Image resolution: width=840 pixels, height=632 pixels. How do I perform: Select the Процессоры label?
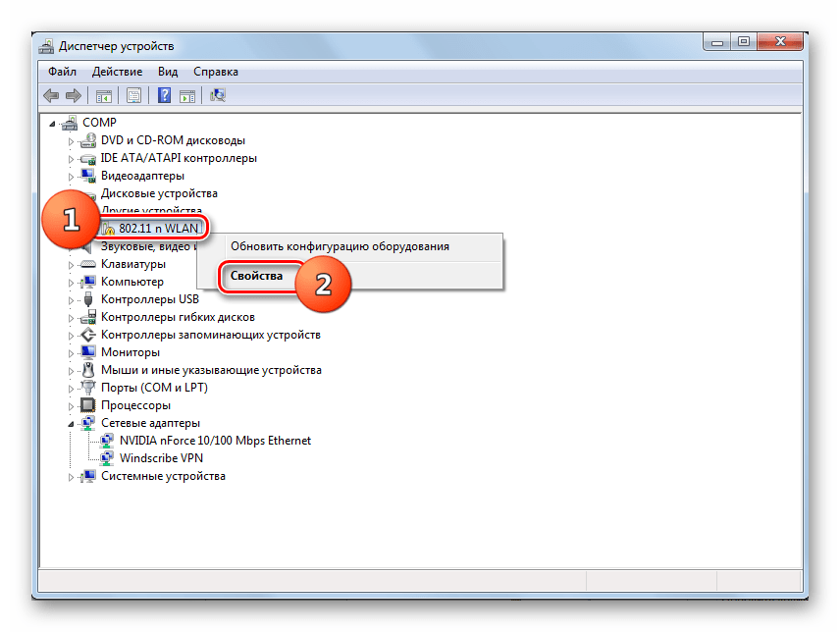(135, 405)
